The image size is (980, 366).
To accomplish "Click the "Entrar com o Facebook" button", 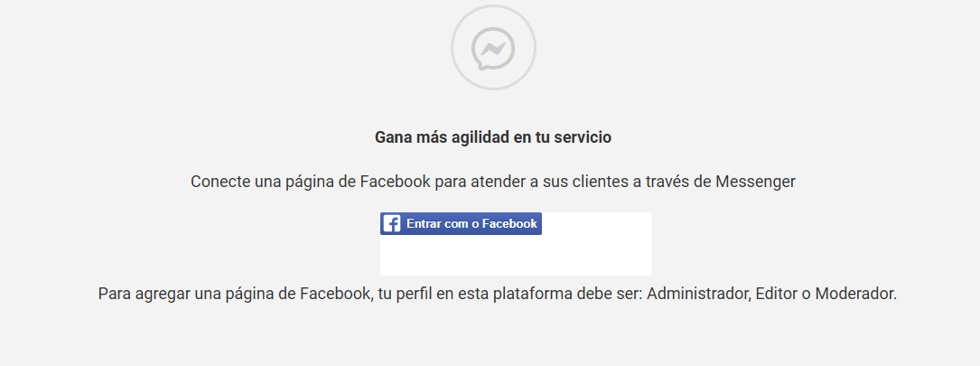I will 461,223.
